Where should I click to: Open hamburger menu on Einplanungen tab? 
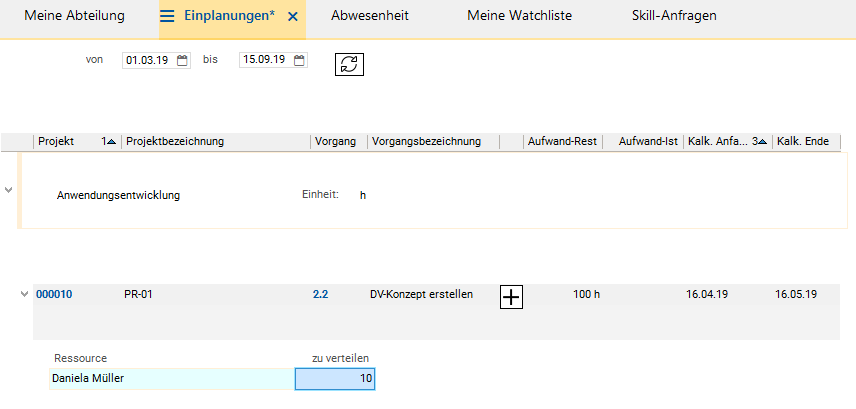[167, 16]
